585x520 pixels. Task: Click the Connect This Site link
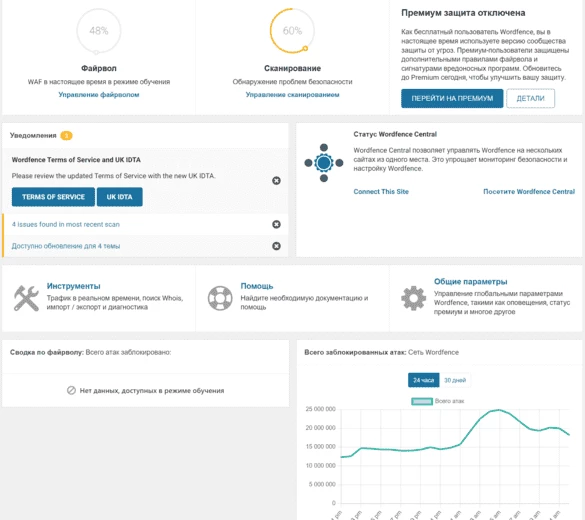click(x=381, y=192)
